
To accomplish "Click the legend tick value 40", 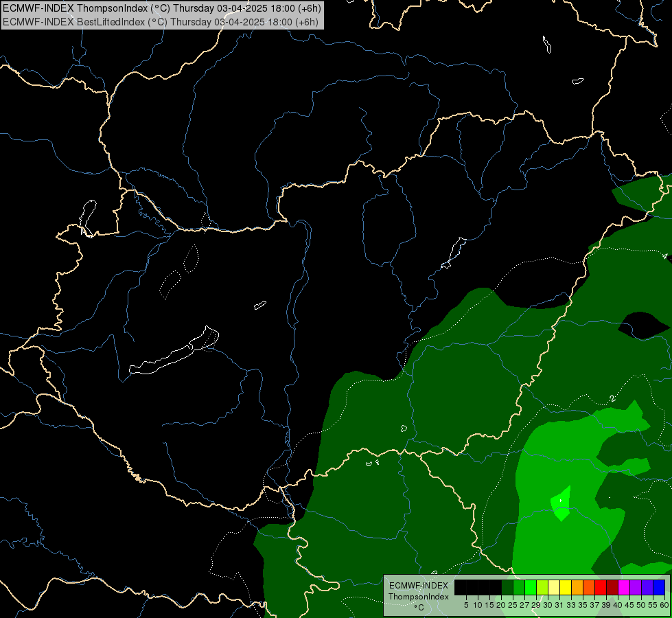I will pos(618,605).
